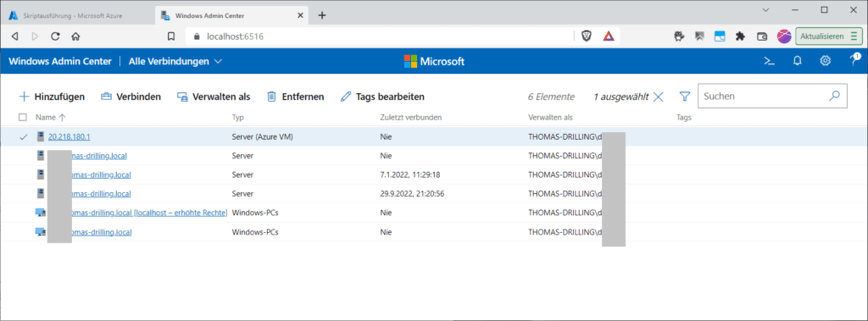The height and width of the screenshot is (321, 868).
Task: Click the filter funnel icon
Action: pos(684,97)
